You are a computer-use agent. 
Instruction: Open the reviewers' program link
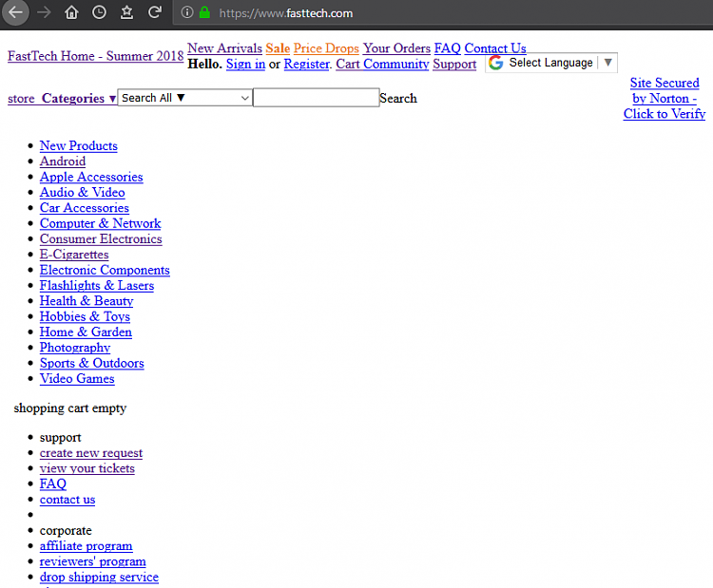click(x=93, y=561)
